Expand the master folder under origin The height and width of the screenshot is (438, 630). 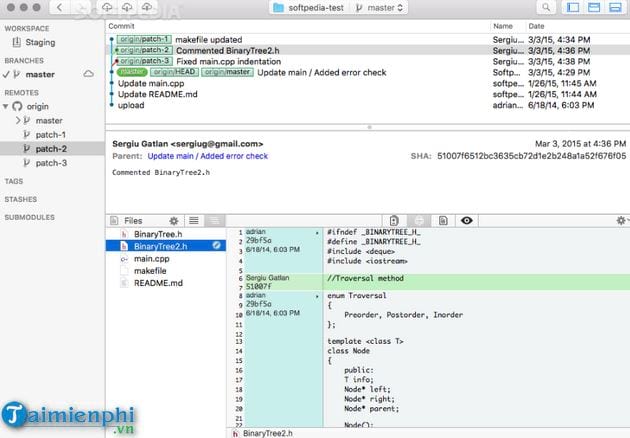pyautogui.click(x=17, y=120)
